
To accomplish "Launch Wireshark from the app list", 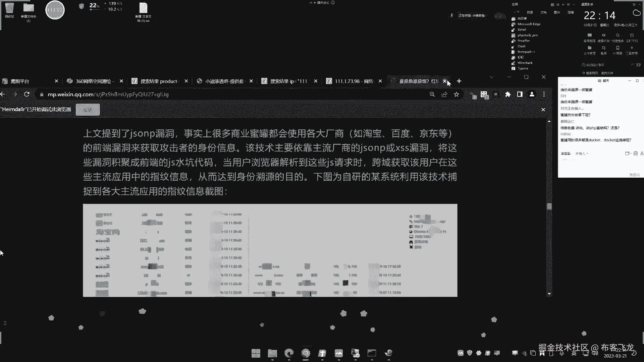I will click(525, 63).
